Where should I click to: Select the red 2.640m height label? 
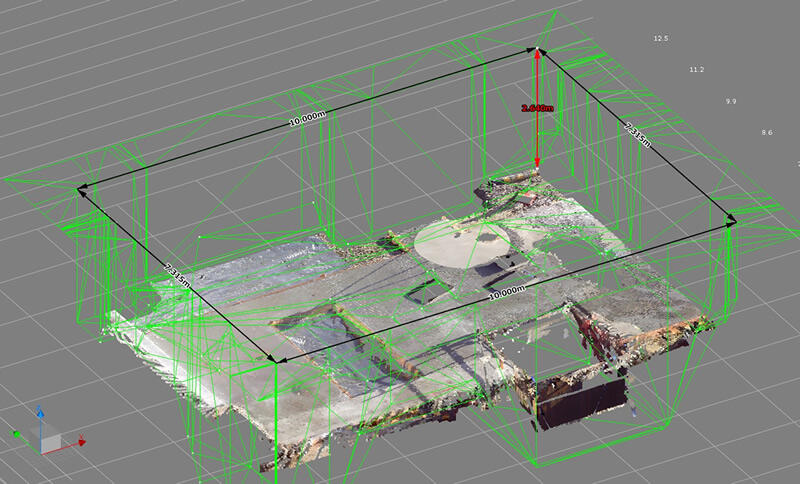click(x=537, y=106)
